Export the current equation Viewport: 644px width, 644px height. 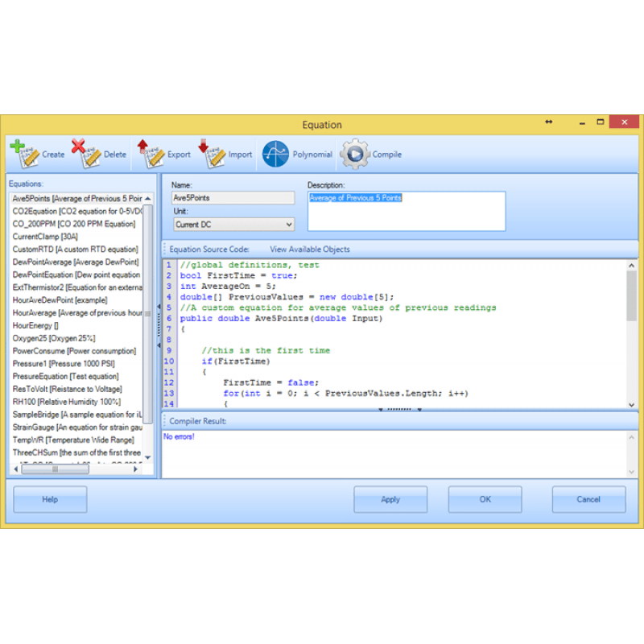[167, 153]
